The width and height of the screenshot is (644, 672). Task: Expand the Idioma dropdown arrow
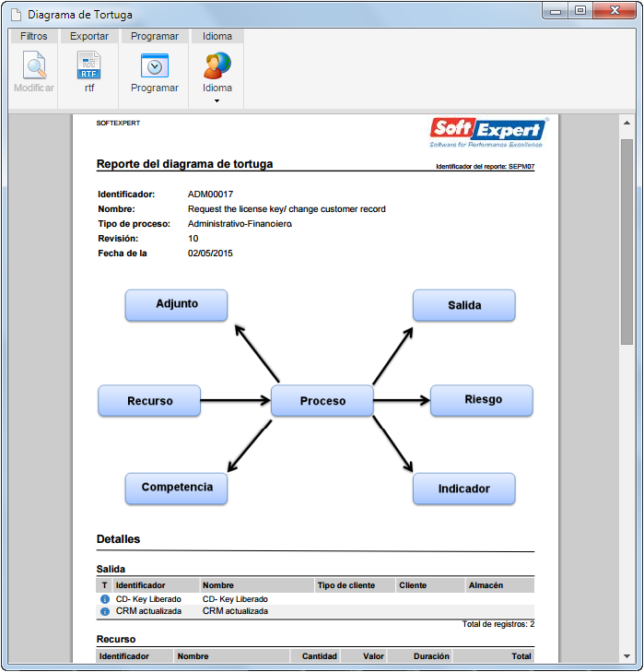[217, 100]
